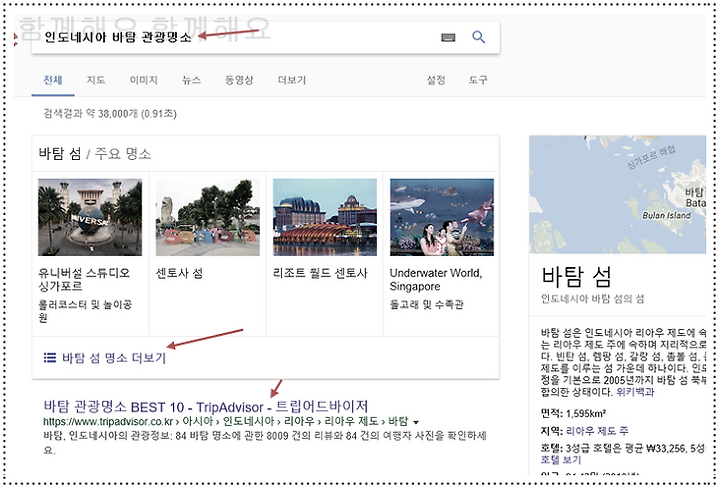The height and width of the screenshot is (489, 720).
Task: Open the 동영상 tab
Action: pyautogui.click(x=239, y=80)
